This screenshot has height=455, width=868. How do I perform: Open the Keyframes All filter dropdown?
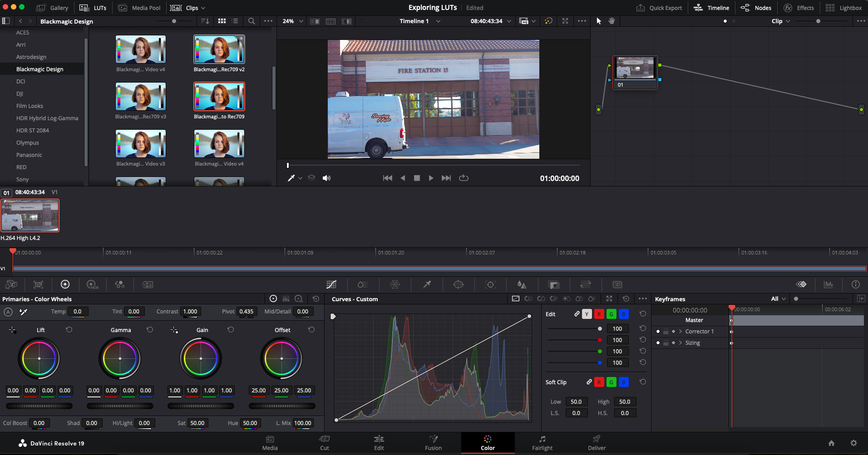779,298
